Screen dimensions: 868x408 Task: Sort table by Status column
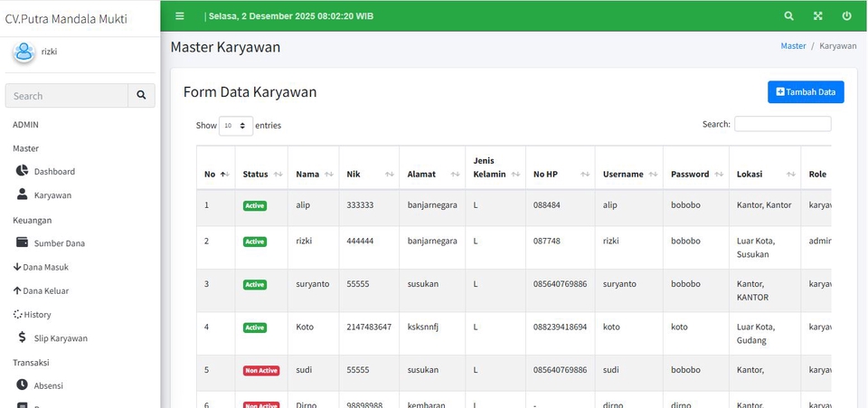(x=262, y=174)
